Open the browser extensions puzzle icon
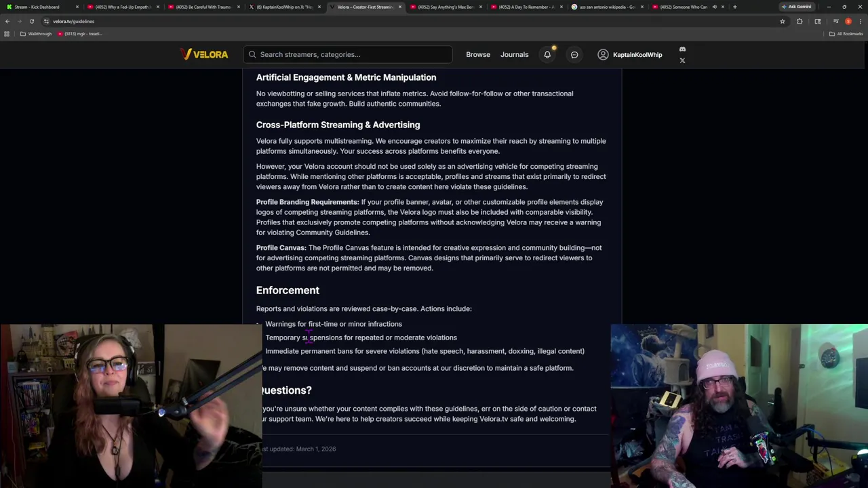Screen dimensions: 868x488 coord(800,21)
